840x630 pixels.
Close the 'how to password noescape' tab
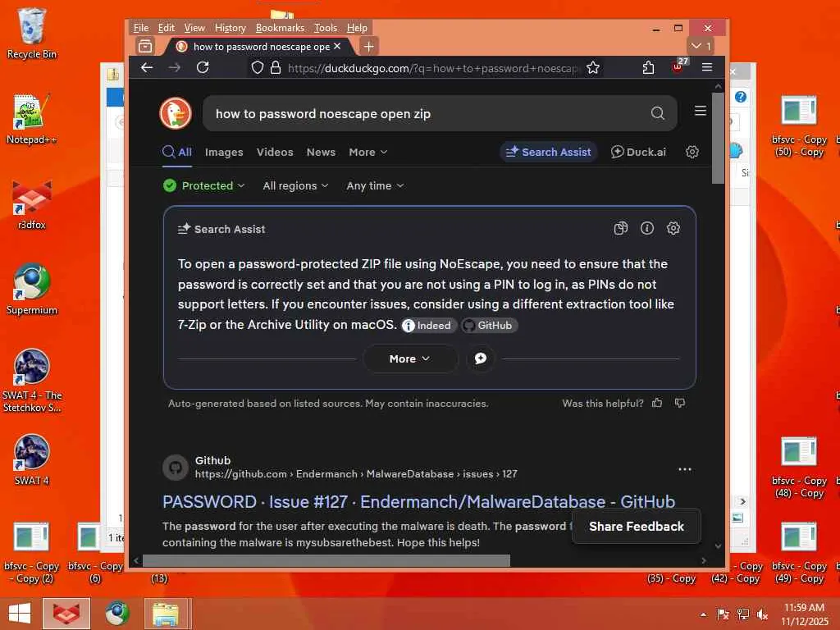point(337,46)
